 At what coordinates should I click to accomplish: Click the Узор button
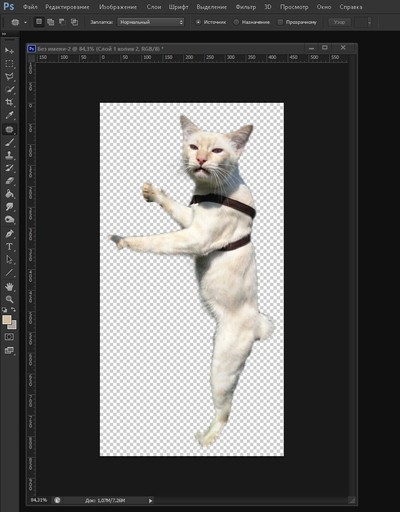(340, 22)
